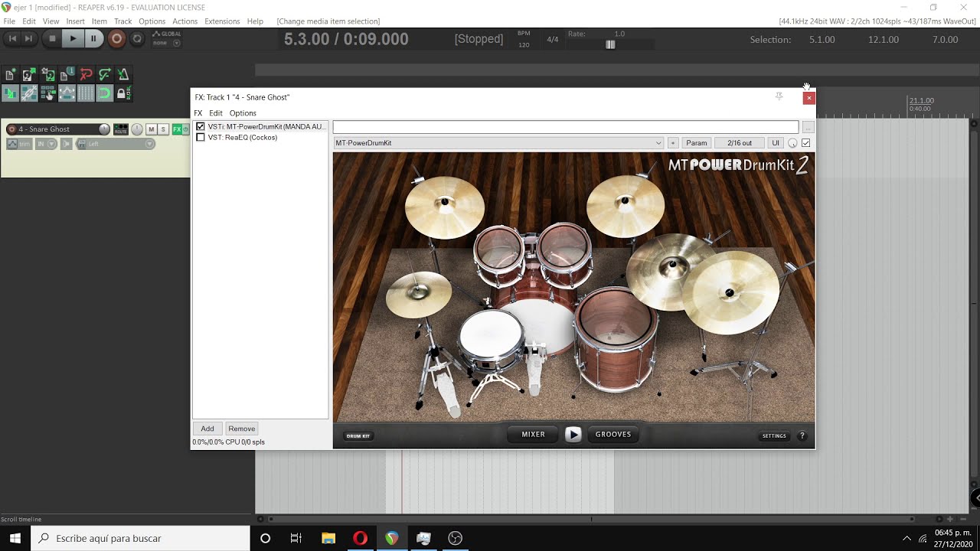Open the ROUTE button on the Snare Ghost track
This screenshot has height=551, width=980.
coord(121,129)
